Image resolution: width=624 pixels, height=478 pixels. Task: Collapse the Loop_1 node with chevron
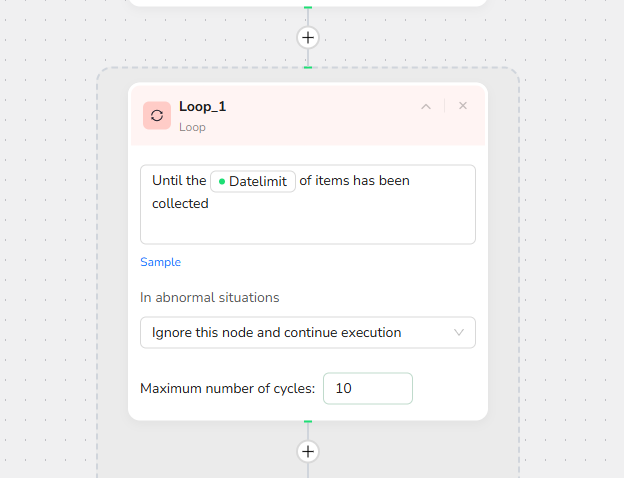[426, 106]
